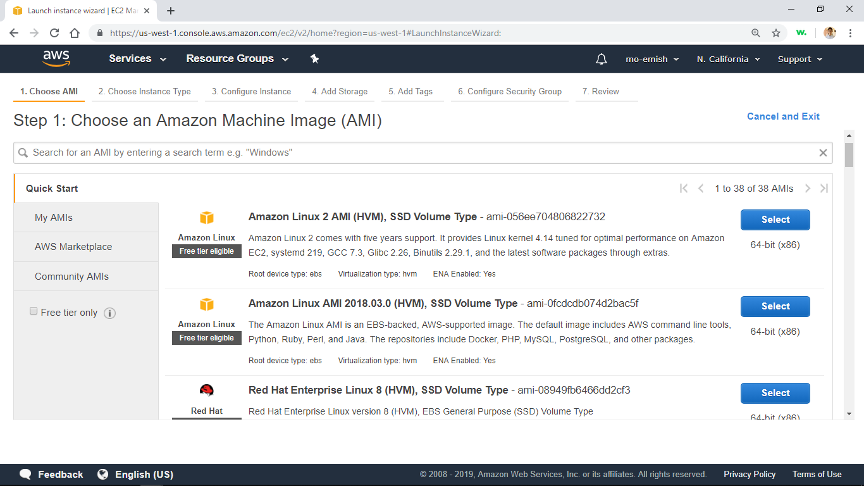Click the pin shortcut icon in navbar
This screenshot has width=864, height=487.
tap(315, 59)
